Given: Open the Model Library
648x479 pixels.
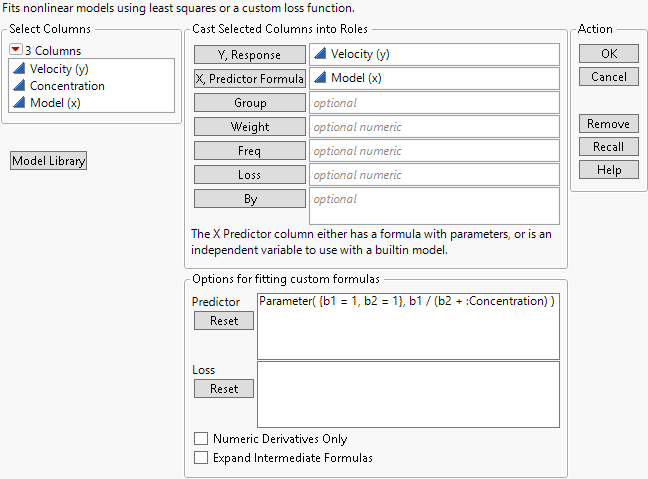Looking at the screenshot, I should (x=48, y=161).
